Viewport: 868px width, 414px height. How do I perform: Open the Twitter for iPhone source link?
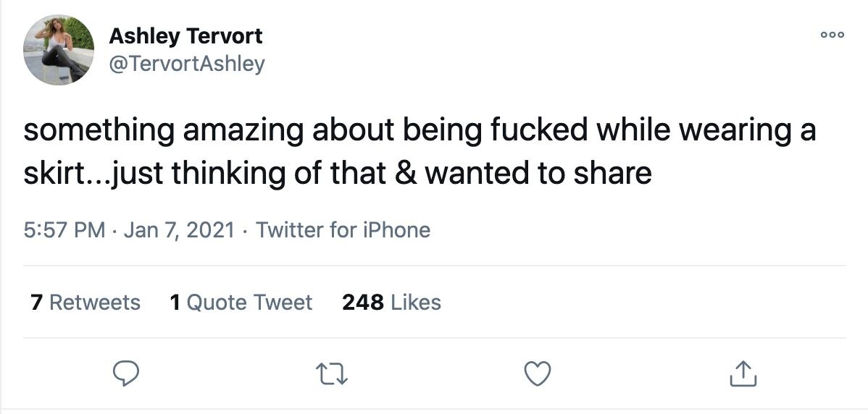click(x=343, y=230)
